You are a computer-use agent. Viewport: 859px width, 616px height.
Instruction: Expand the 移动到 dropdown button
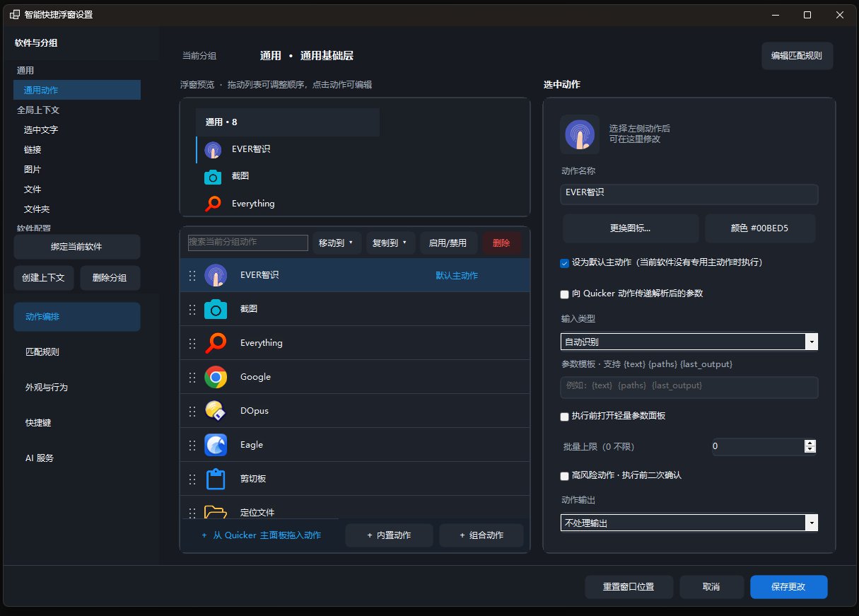coord(338,243)
